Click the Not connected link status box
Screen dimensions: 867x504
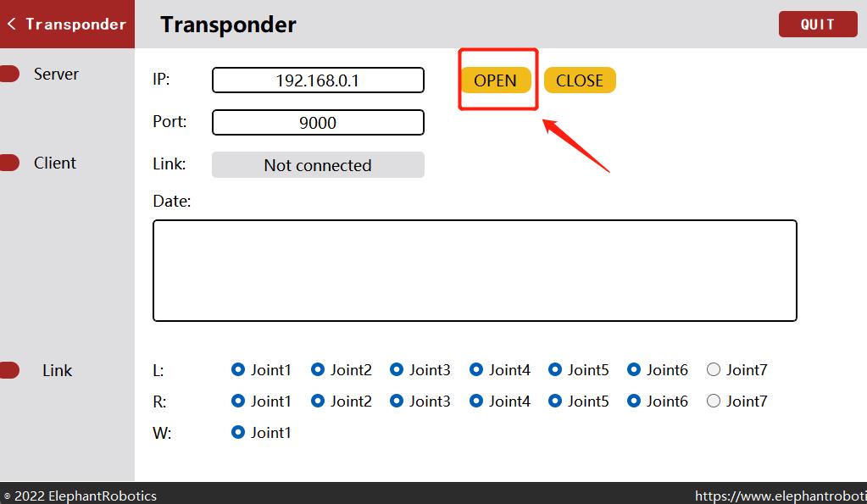tap(318, 165)
